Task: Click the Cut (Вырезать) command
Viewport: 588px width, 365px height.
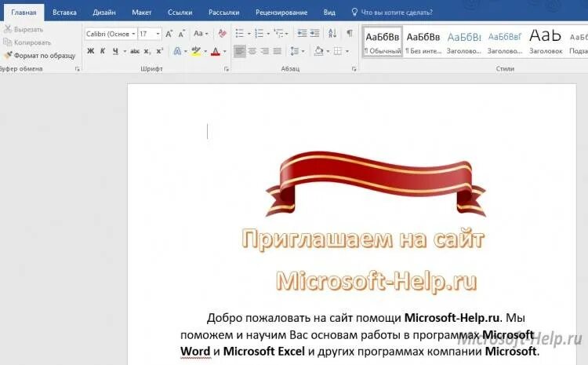Action: (x=24, y=29)
